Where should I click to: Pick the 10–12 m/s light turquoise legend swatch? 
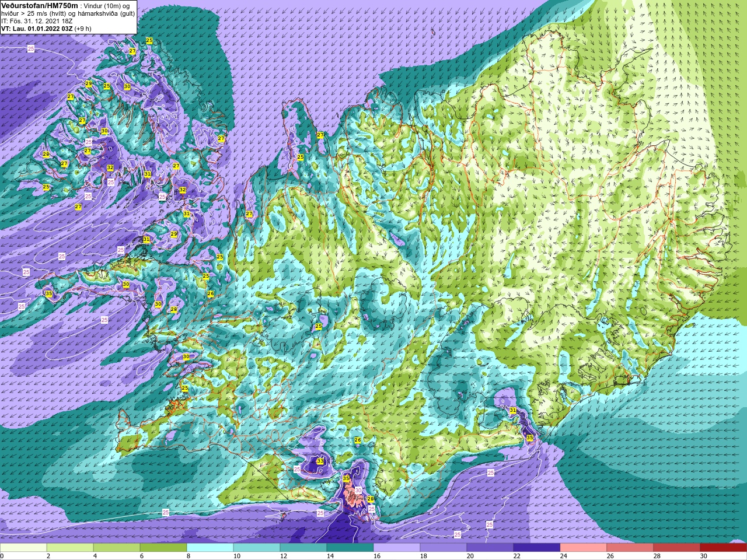(257, 547)
